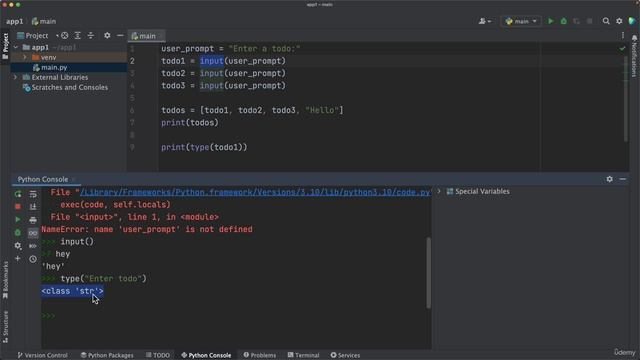Image resolution: width=640 pixels, height=360 pixels.
Task: Click the grey stop icon in the top toolbar
Action: point(589,21)
